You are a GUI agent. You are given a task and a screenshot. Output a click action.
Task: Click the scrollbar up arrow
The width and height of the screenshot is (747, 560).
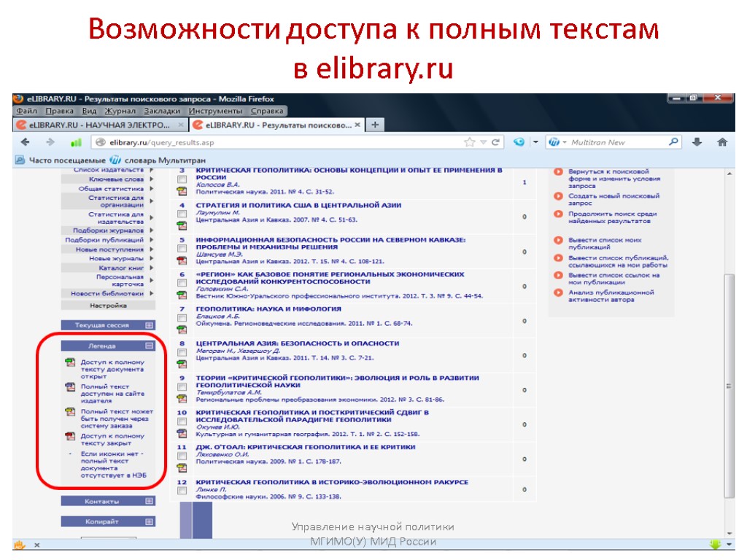pyautogui.click(x=729, y=174)
